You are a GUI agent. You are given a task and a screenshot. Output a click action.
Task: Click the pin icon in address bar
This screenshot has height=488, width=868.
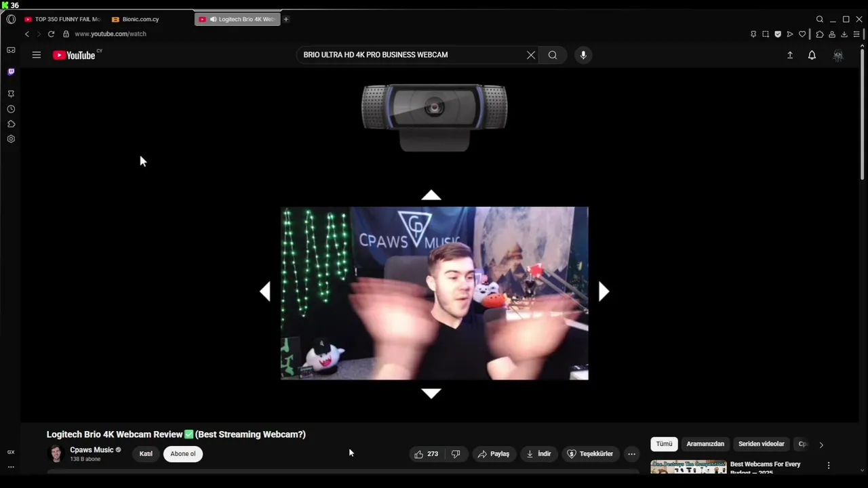click(x=753, y=34)
